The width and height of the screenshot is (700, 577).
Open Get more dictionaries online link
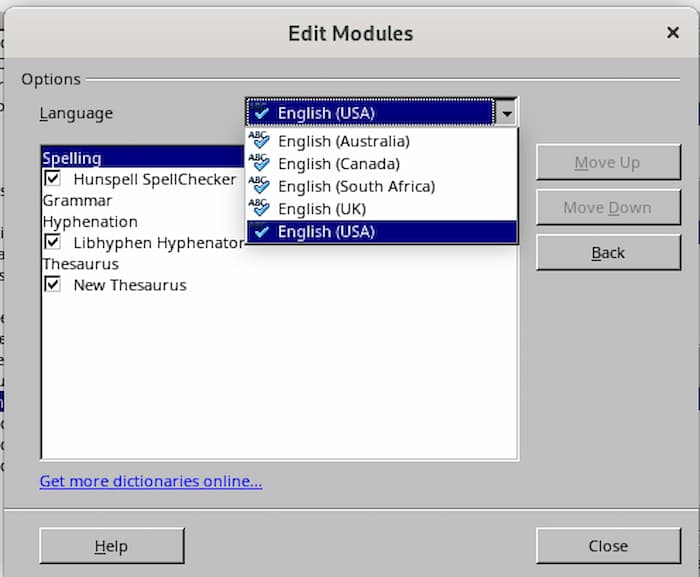(x=151, y=482)
